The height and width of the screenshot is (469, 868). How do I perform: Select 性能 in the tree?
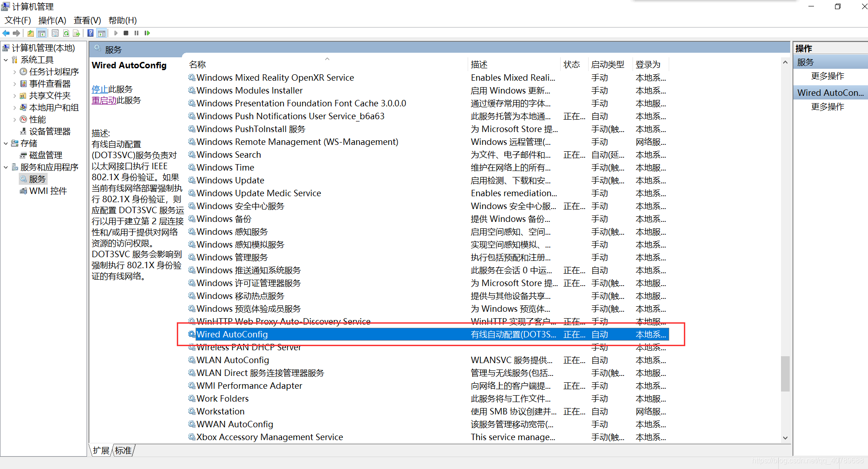pyautogui.click(x=38, y=119)
